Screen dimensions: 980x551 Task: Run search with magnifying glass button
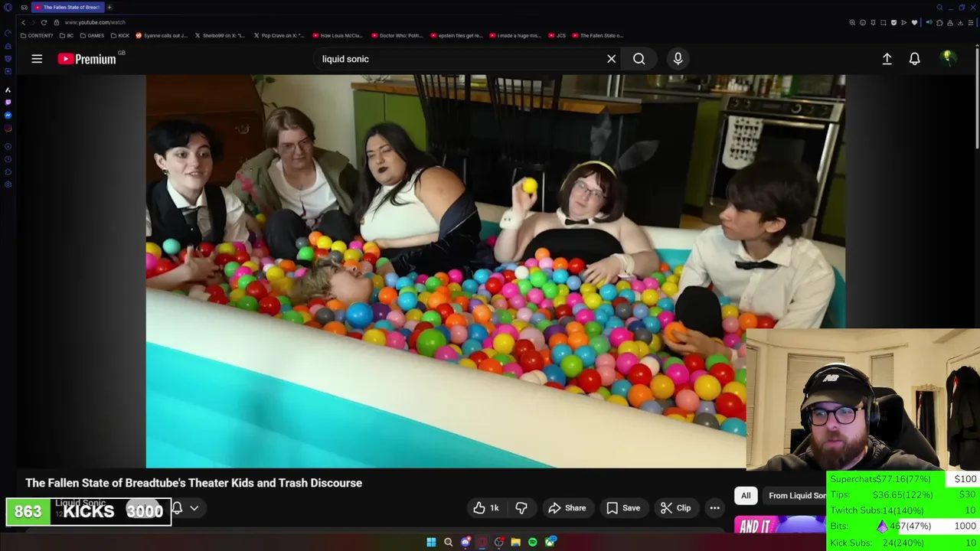pyautogui.click(x=639, y=59)
